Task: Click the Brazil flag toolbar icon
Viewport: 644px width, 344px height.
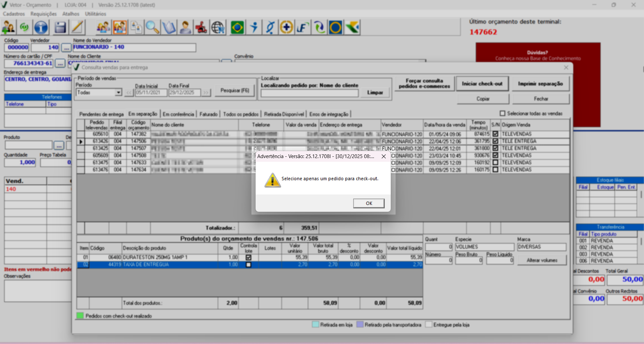Action: [237, 28]
